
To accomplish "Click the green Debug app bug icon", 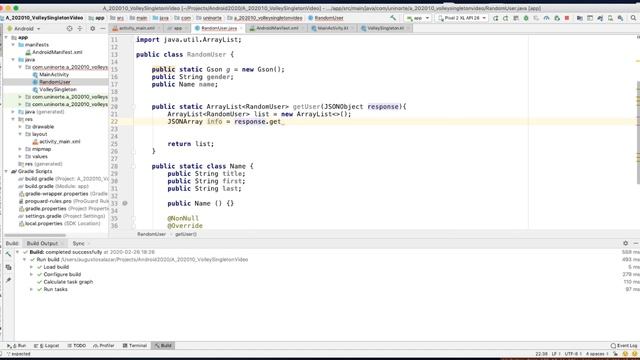I will 526,18.
